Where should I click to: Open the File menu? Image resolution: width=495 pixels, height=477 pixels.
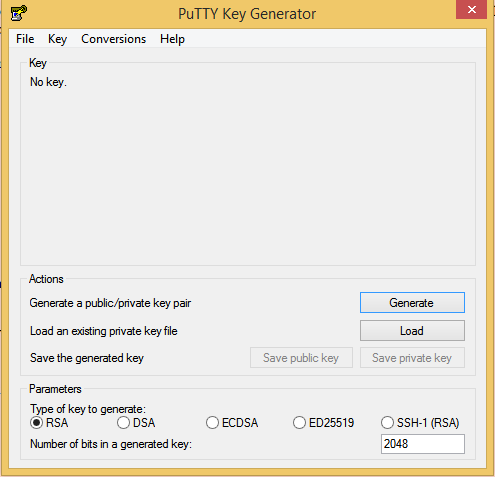[25, 39]
